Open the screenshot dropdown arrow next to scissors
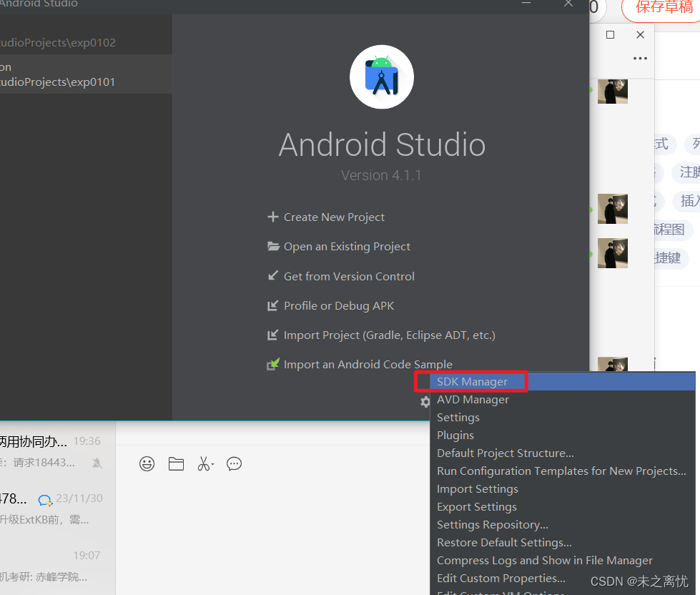 pyautogui.click(x=212, y=465)
